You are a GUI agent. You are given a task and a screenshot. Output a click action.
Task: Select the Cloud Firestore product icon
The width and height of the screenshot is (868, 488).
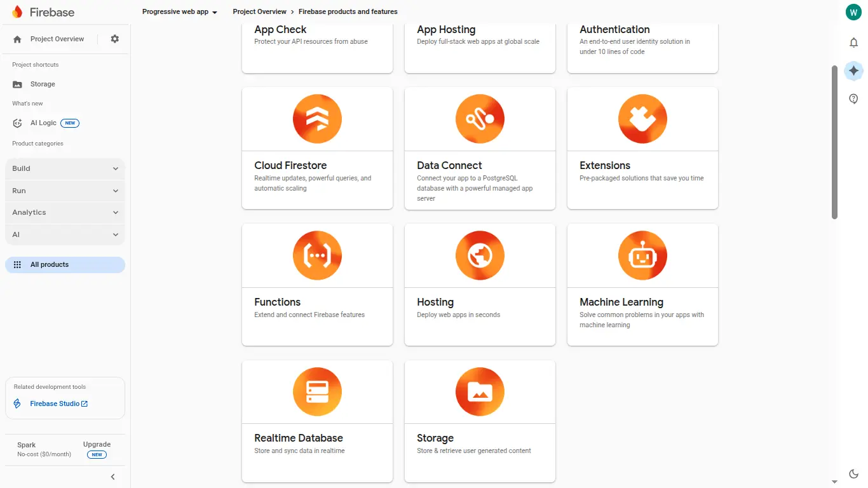[x=317, y=119]
